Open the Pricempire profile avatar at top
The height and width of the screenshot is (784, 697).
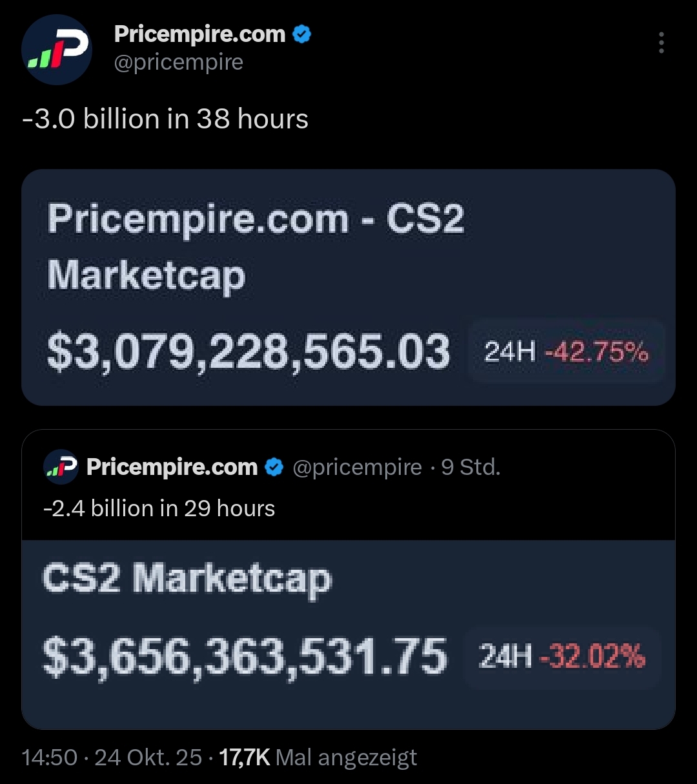[57, 50]
